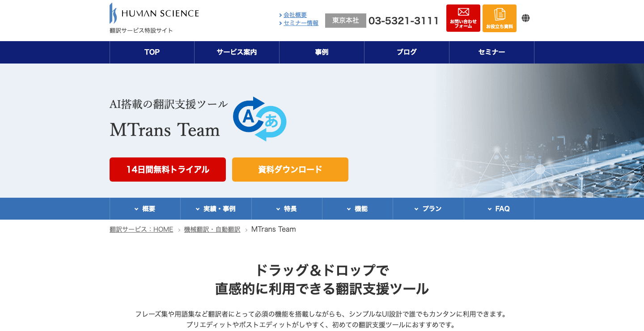Expand the FAQ section anchor
Screen dimensions: 644x331
pyautogui.click(x=499, y=209)
